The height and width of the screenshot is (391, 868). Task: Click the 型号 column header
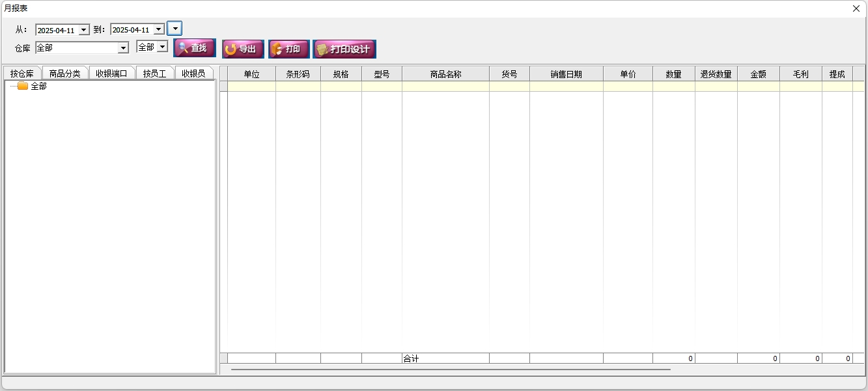(382, 74)
